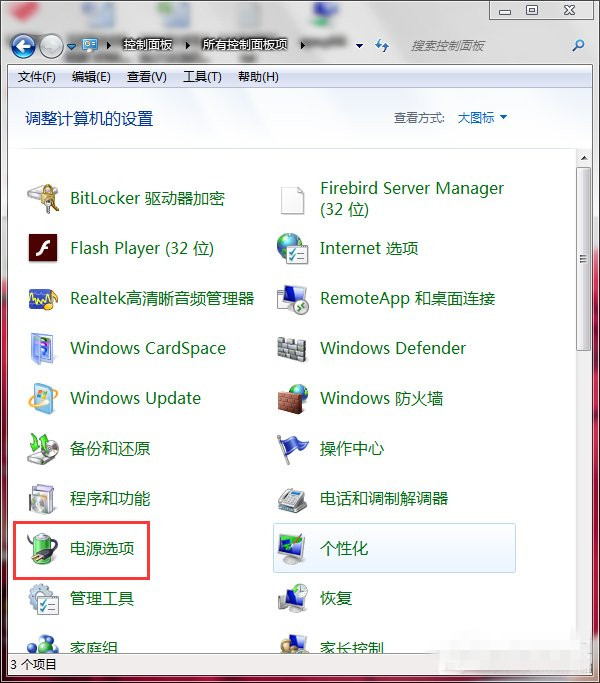This screenshot has width=600, height=683.
Task: Expand the arrow after 所有控制面板项 breadcrumb
Action: (303, 45)
